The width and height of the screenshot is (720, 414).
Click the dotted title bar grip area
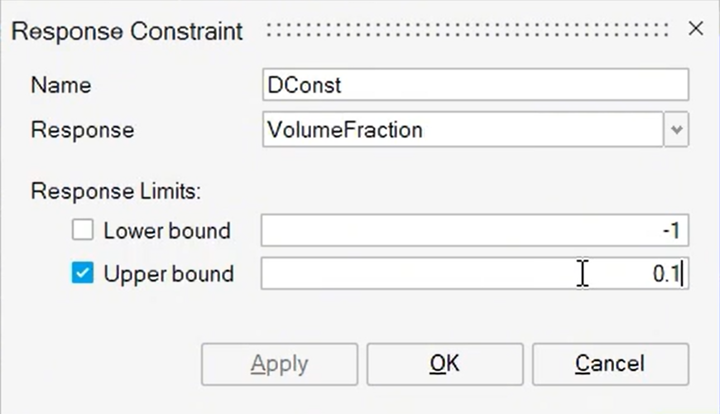click(x=470, y=31)
